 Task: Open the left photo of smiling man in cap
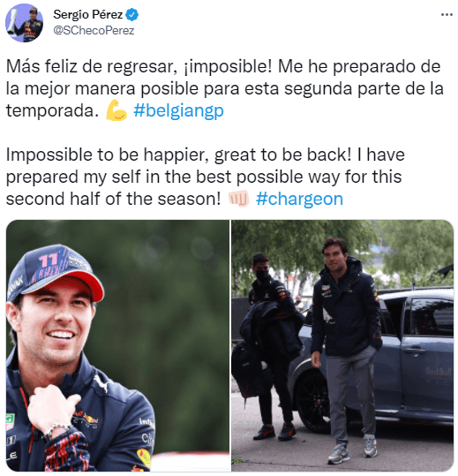(x=117, y=345)
